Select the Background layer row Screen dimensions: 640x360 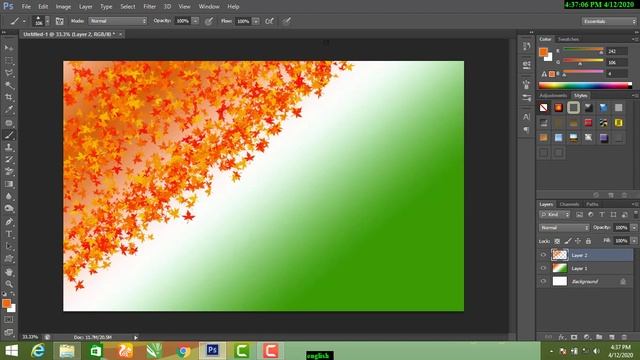(x=585, y=281)
